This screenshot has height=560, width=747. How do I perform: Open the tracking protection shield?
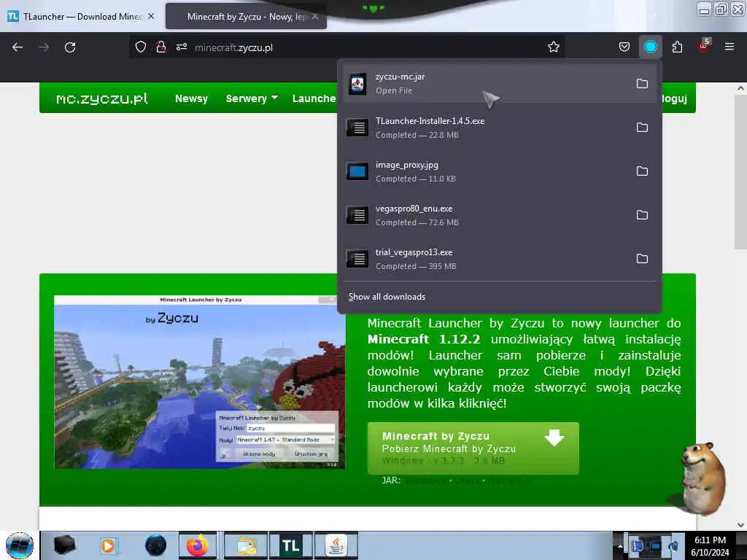141,47
